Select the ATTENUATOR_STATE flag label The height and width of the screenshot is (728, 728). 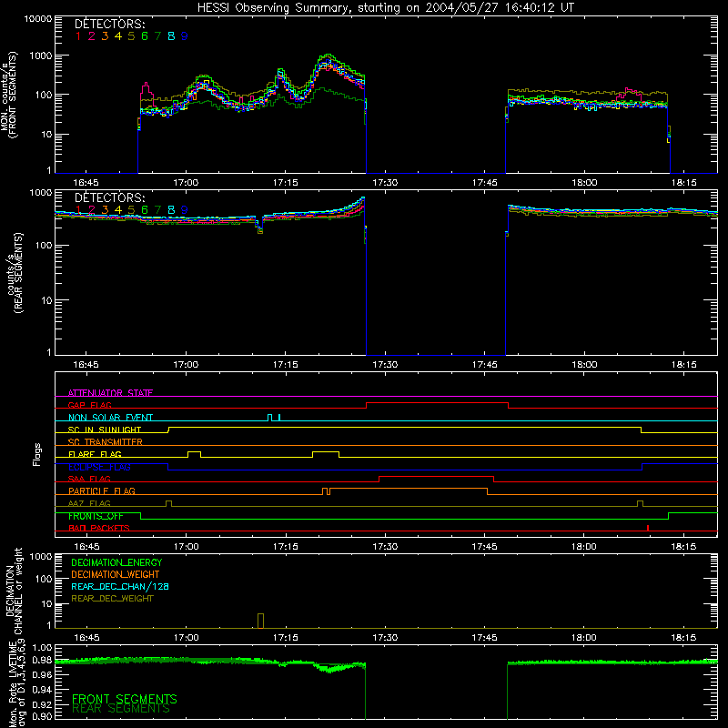coord(110,393)
